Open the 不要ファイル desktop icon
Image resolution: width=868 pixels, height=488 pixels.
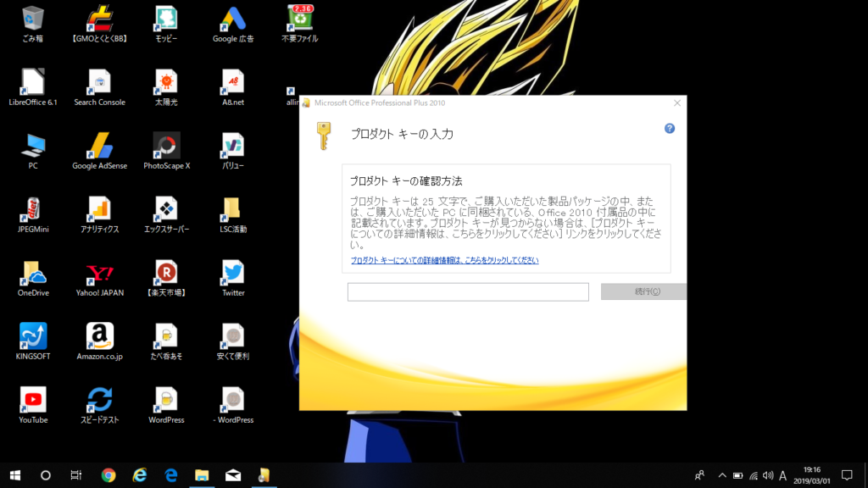(x=299, y=24)
